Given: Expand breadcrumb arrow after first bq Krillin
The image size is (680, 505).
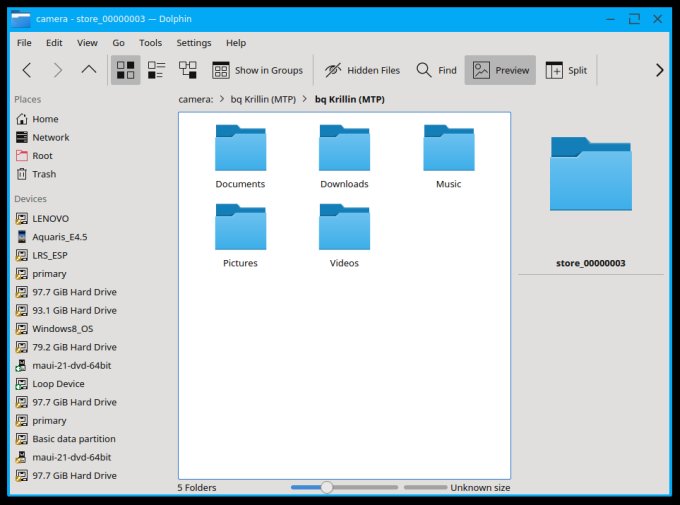Looking at the screenshot, I should (x=306, y=99).
